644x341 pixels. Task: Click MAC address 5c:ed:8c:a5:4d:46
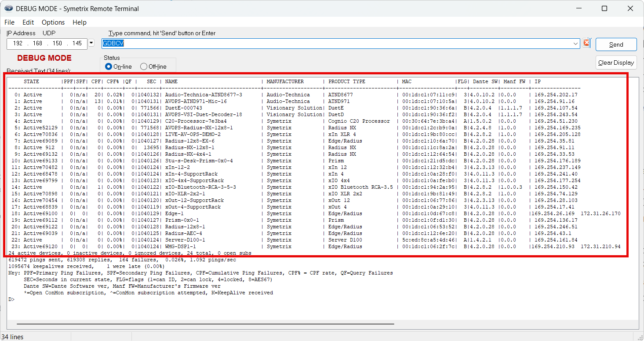[x=429, y=240]
